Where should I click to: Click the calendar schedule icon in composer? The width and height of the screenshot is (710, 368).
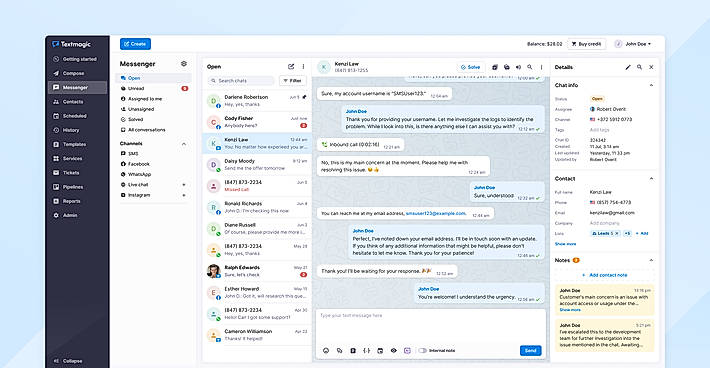[x=380, y=351]
